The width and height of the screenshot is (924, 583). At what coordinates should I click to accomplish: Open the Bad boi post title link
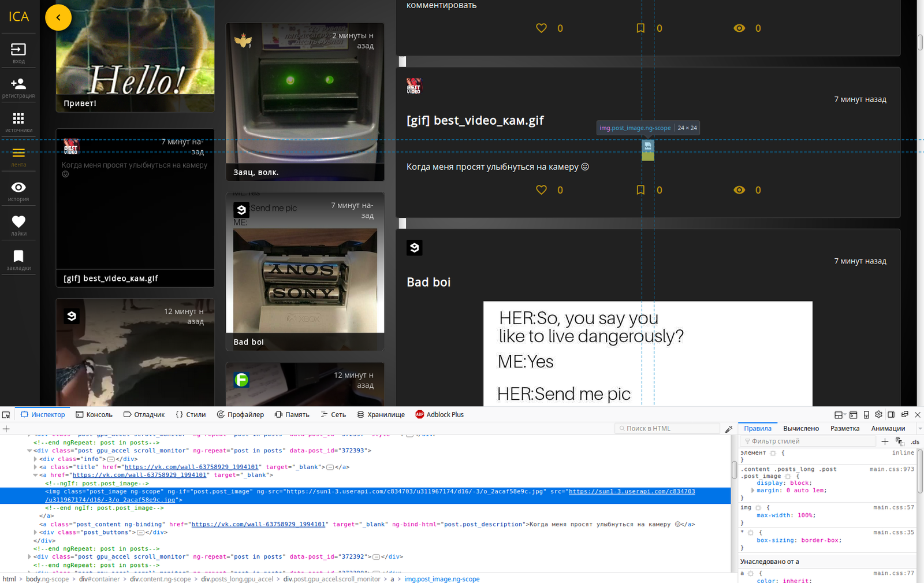coord(429,283)
